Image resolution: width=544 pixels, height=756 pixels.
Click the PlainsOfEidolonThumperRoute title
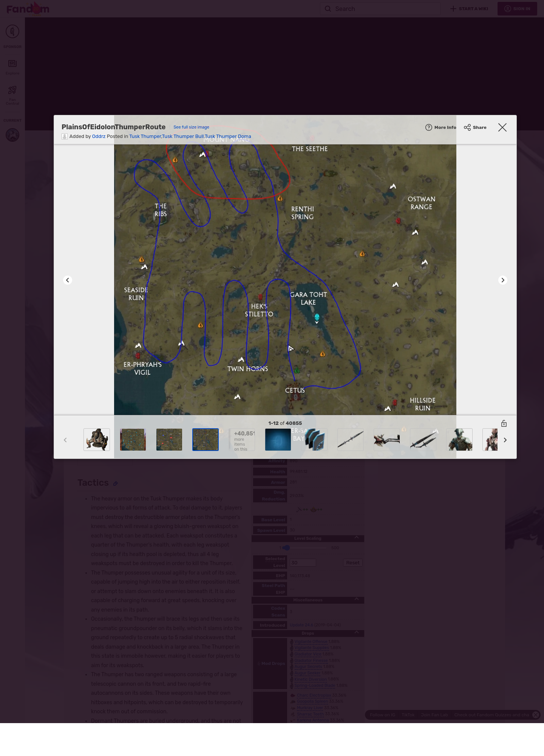[x=113, y=127]
